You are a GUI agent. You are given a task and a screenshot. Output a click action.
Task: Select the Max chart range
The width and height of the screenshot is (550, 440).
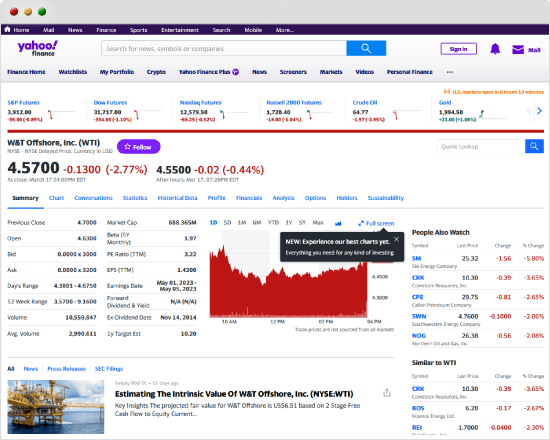point(318,222)
